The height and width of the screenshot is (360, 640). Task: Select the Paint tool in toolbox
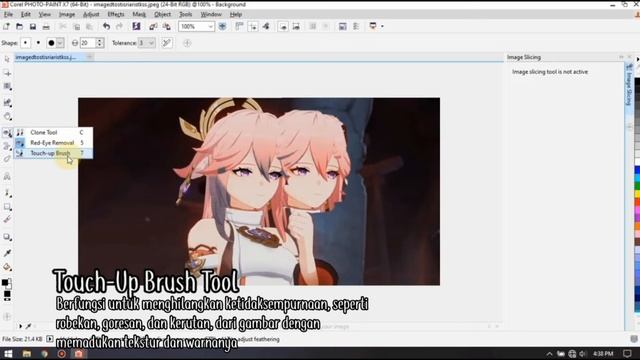pos(7,193)
